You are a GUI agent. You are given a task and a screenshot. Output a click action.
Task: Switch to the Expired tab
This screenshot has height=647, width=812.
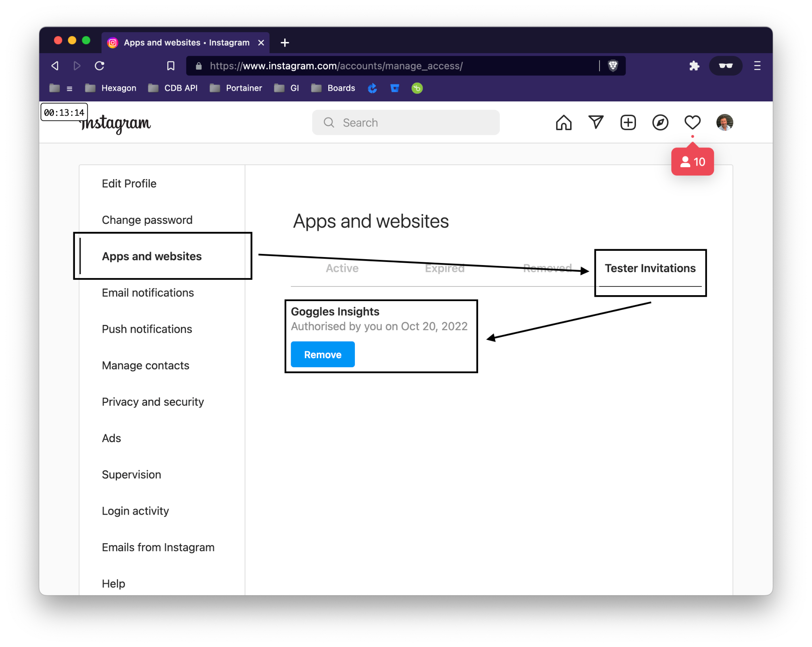coord(444,268)
